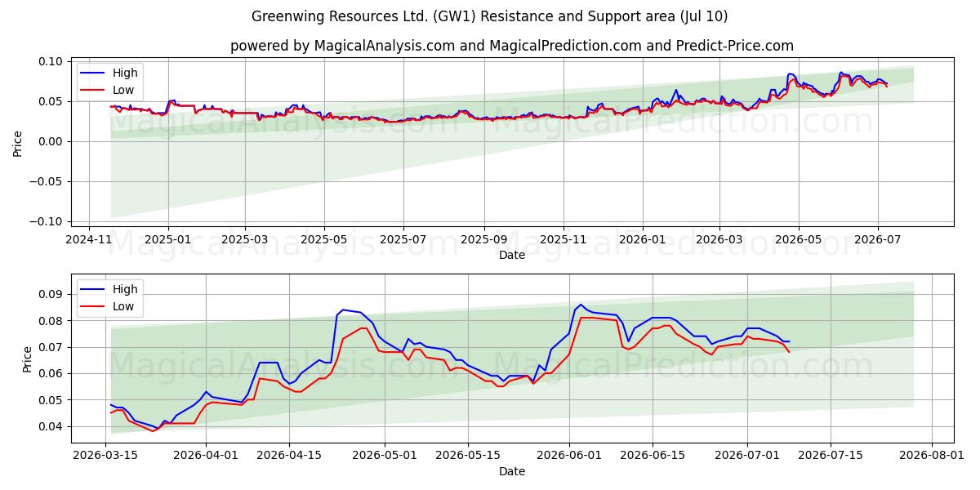Click the 2025-11 tick label
Screen dimensions: 980x490
point(563,239)
